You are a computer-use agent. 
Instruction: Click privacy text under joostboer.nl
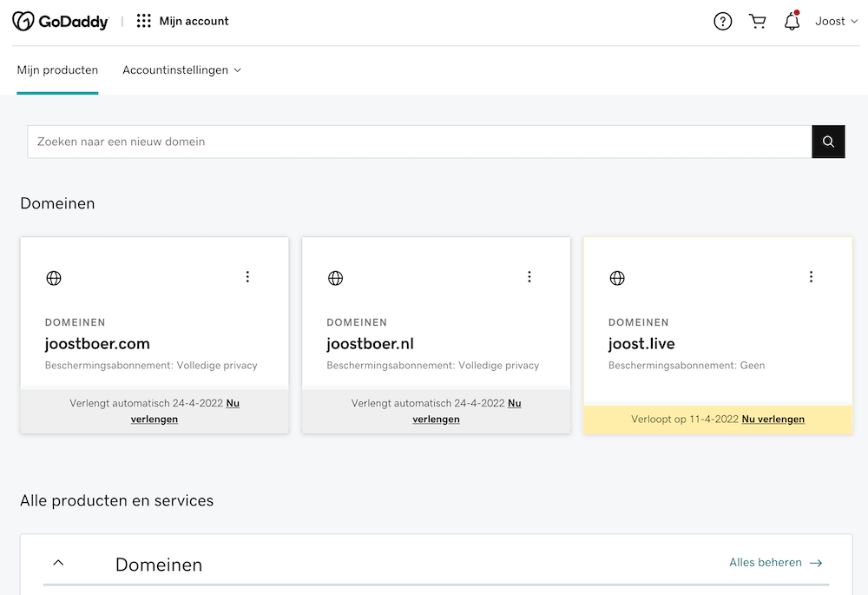(x=433, y=365)
